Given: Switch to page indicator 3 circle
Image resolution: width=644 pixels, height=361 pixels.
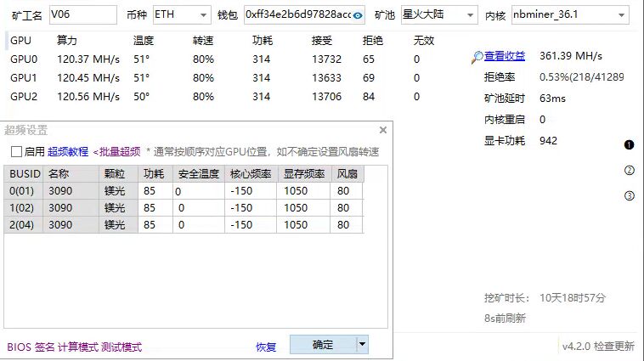Looking at the screenshot, I should tap(629, 195).
